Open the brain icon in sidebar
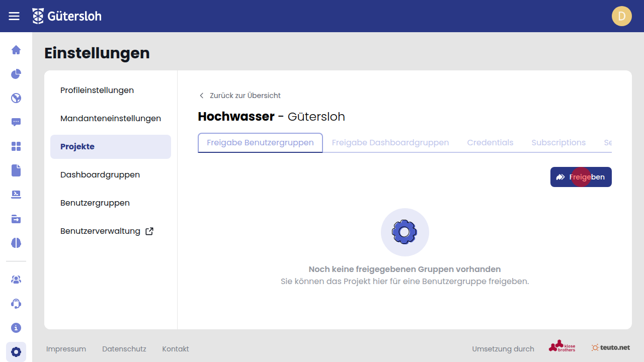644x362 pixels. (x=16, y=243)
